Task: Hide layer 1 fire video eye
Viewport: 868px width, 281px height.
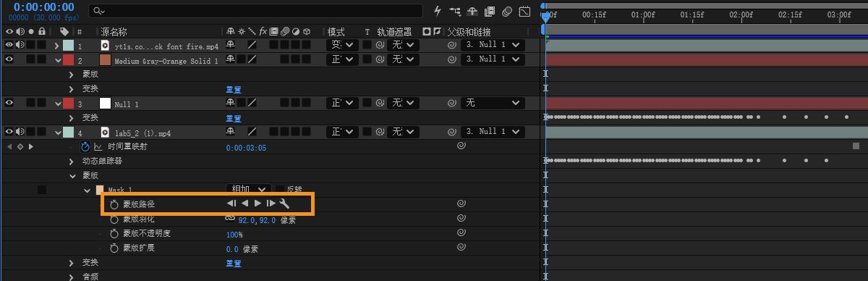Action: pos(9,45)
